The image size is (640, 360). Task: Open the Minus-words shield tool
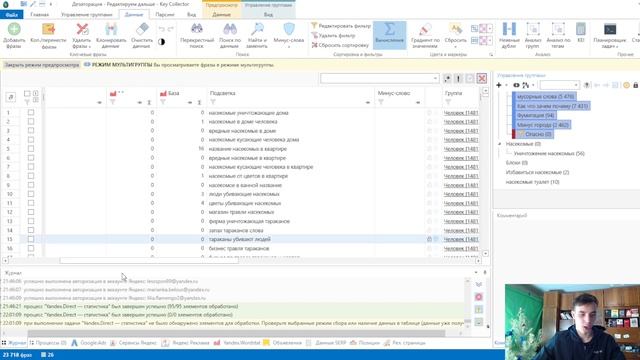[x=289, y=29]
